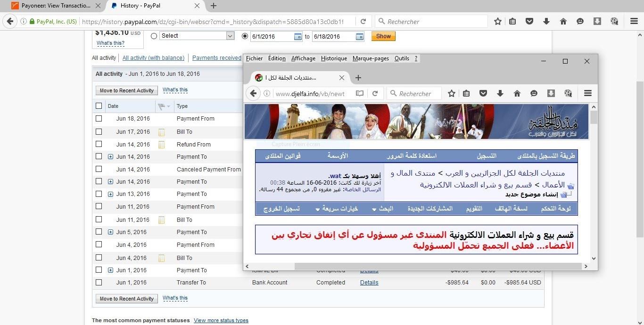The width and height of the screenshot is (644, 325).
Task: Click the orange Show button
Action: [383, 36]
